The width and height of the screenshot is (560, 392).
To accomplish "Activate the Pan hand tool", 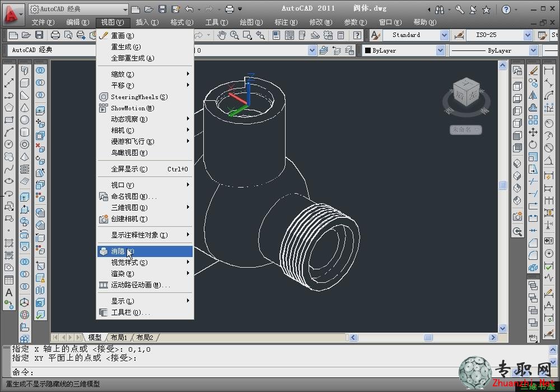I will click(x=222, y=35).
